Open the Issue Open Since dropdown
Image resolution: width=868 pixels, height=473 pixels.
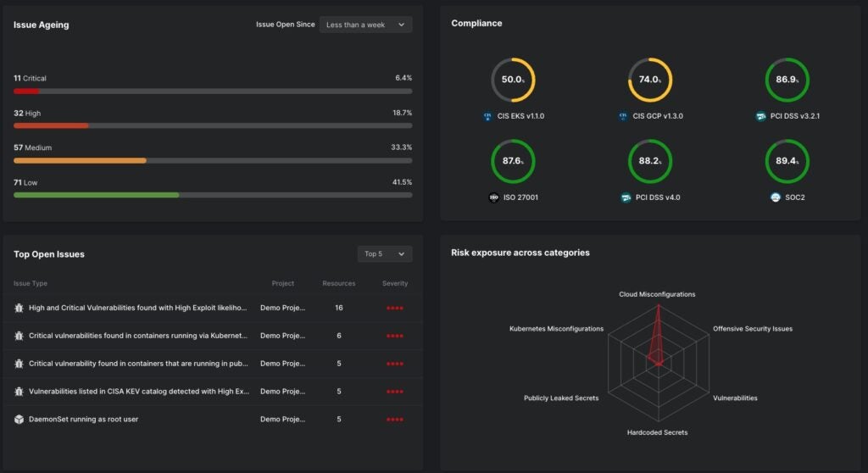(x=365, y=25)
